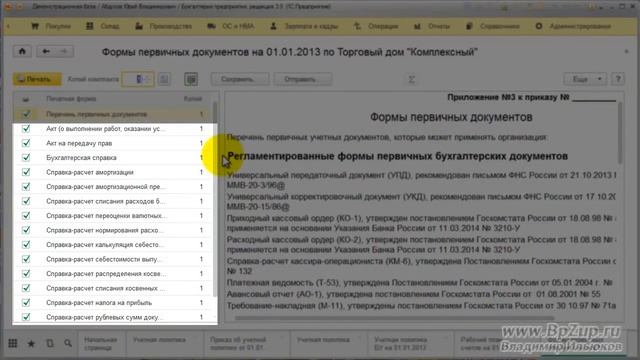The width and height of the screenshot is (640, 360).
Task: Open Зарплата и кадры section
Action: 304,27
